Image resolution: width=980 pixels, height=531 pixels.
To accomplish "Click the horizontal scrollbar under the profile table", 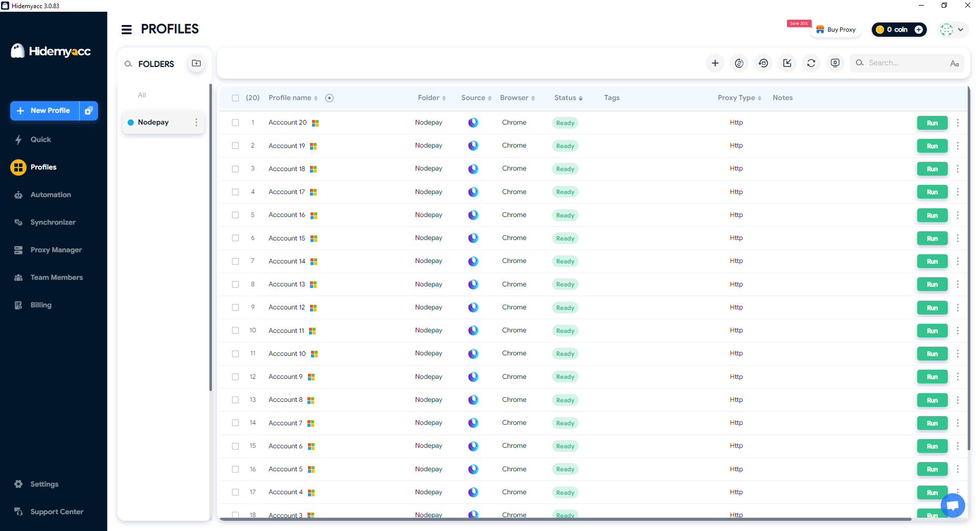I will pos(565,519).
